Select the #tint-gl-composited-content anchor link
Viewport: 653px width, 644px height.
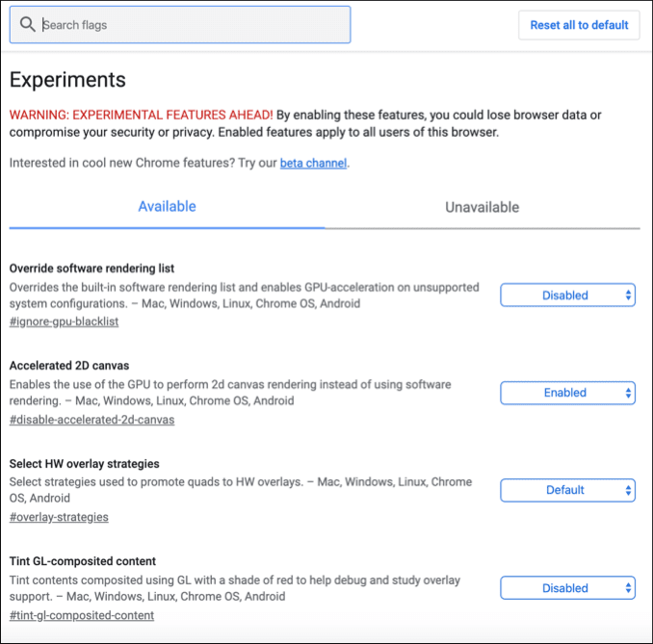click(81, 615)
